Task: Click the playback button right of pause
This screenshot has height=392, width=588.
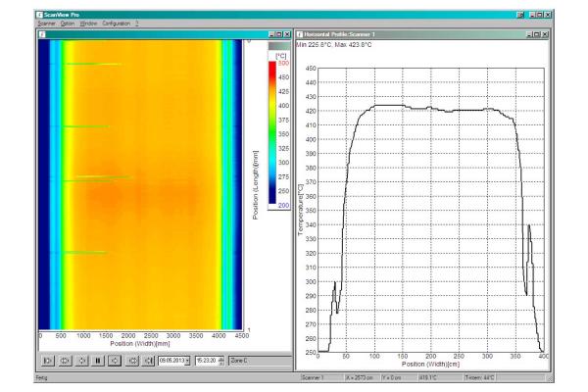Action: (x=115, y=361)
